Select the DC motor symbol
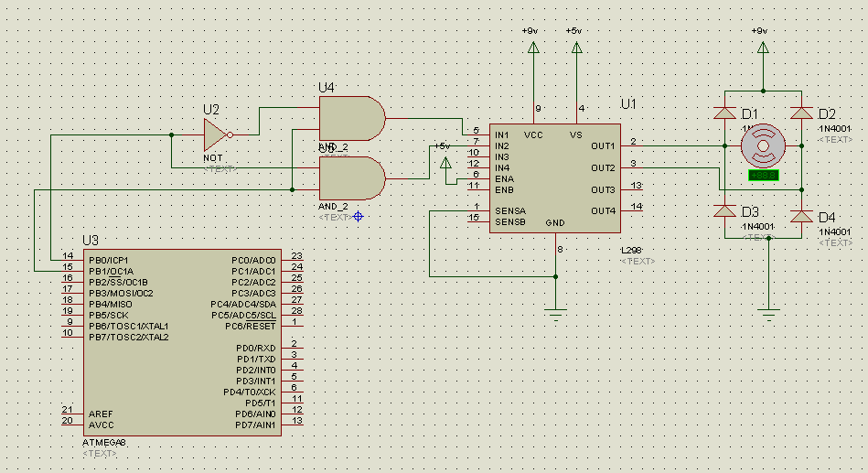 click(x=763, y=145)
